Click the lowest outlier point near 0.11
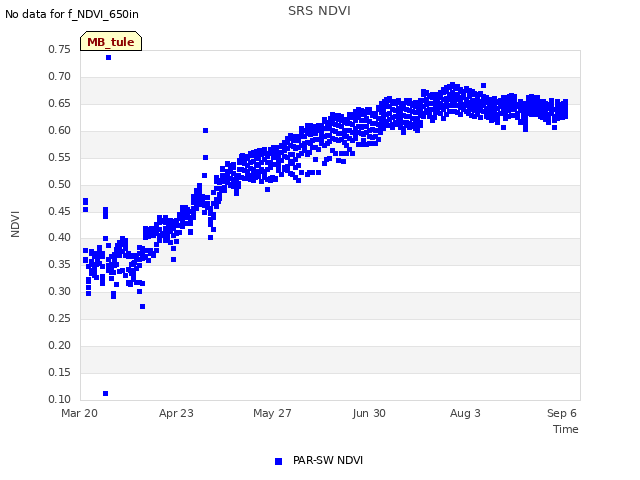The width and height of the screenshot is (640, 480). tap(105, 393)
